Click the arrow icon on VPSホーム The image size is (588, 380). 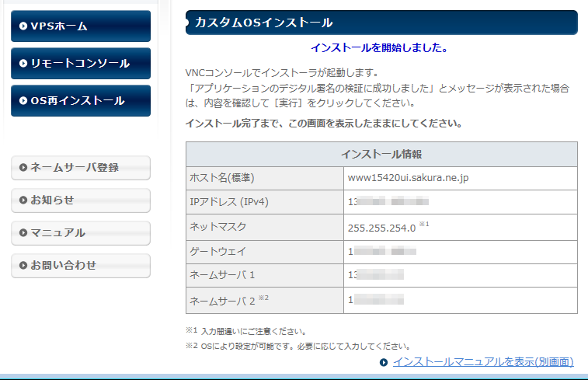pyautogui.click(x=23, y=26)
